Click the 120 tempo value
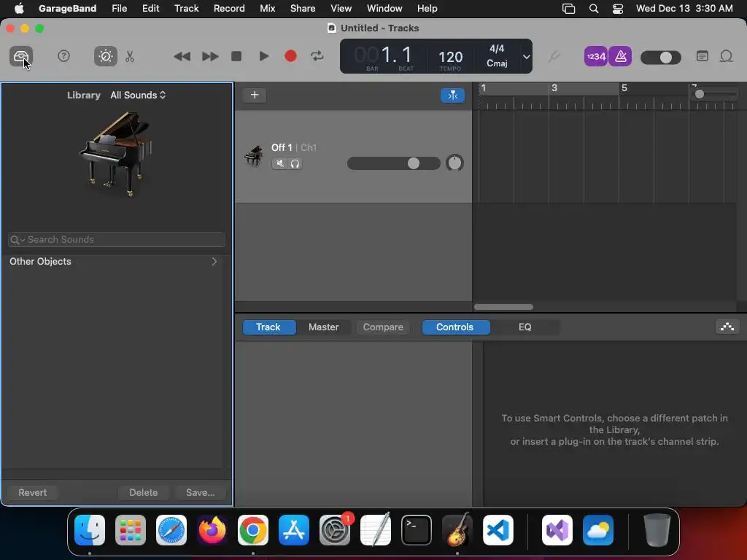The height and width of the screenshot is (560, 747). click(450, 58)
